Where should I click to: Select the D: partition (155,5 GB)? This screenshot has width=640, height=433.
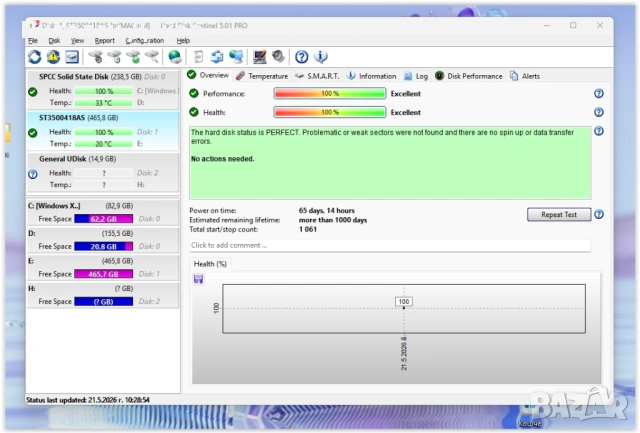(103, 240)
